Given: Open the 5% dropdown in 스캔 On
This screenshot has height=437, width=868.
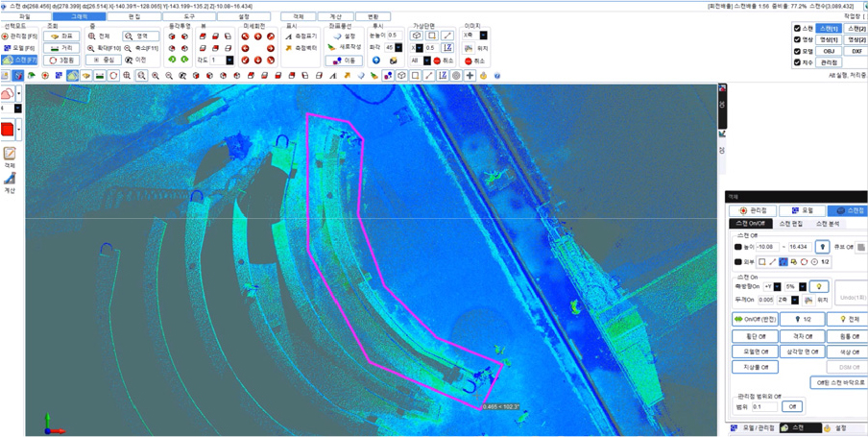Looking at the screenshot, I should tap(803, 286).
